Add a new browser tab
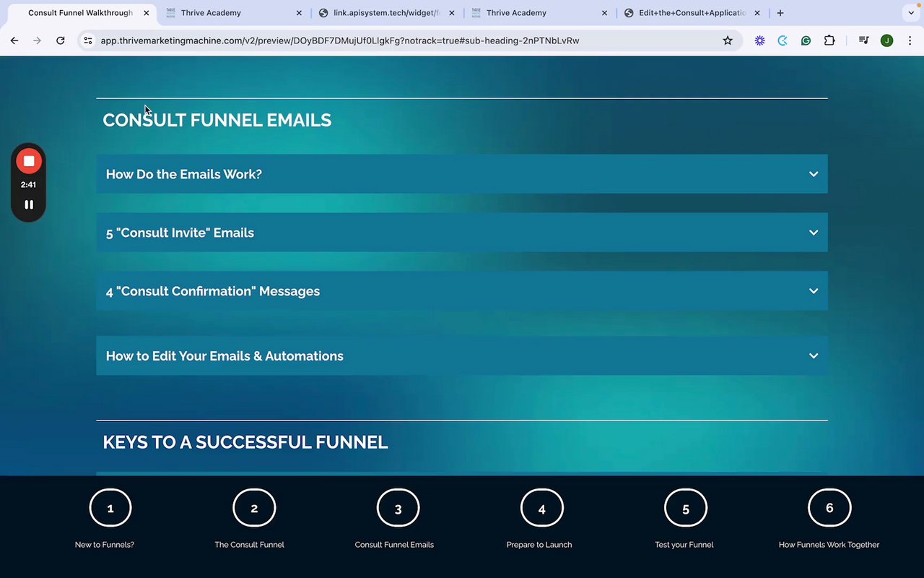924x578 pixels. click(780, 13)
